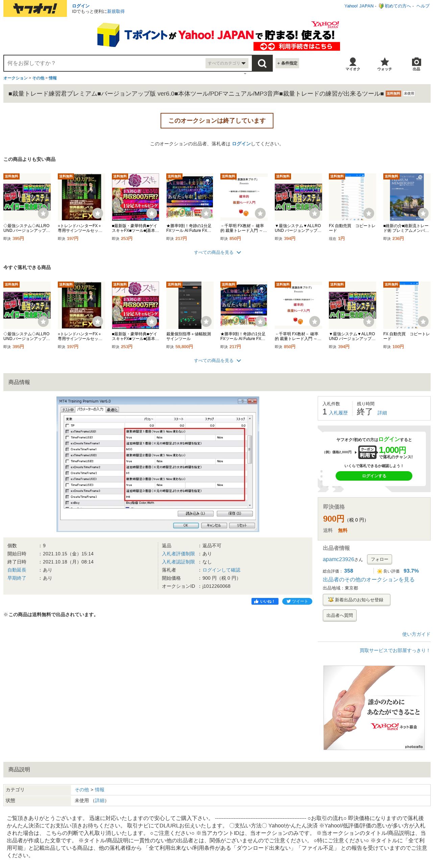434x868 pixels.
Task: Click the 入札者認証制限 link
Action: (x=178, y=562)
